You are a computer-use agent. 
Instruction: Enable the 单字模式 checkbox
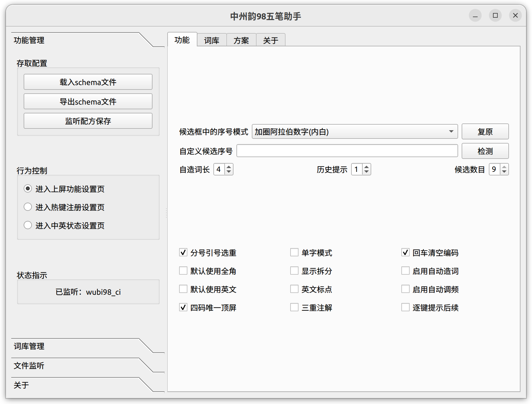pyautogui.click(x=294, y=252)
